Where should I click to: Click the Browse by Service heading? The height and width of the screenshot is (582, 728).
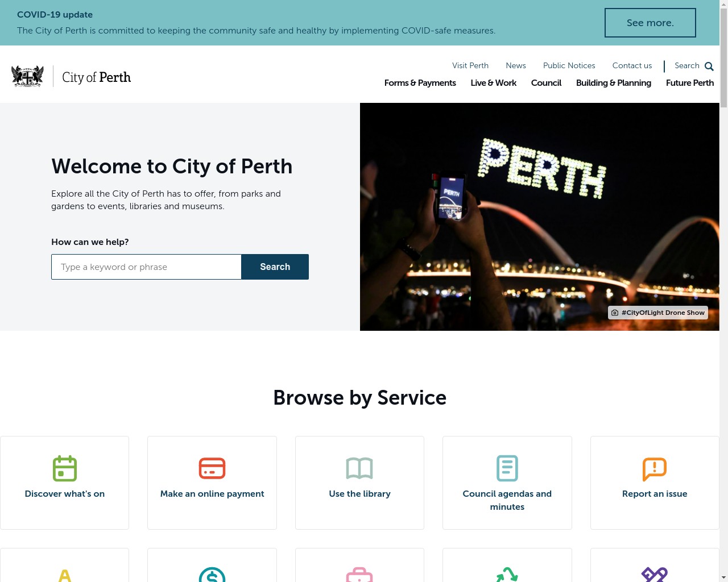coord(359,397)
